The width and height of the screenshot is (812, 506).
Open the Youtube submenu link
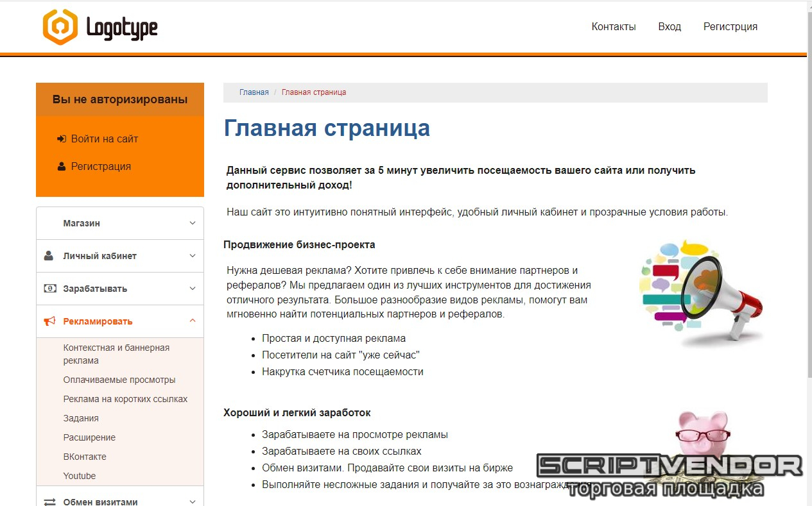tap(80, 476)
